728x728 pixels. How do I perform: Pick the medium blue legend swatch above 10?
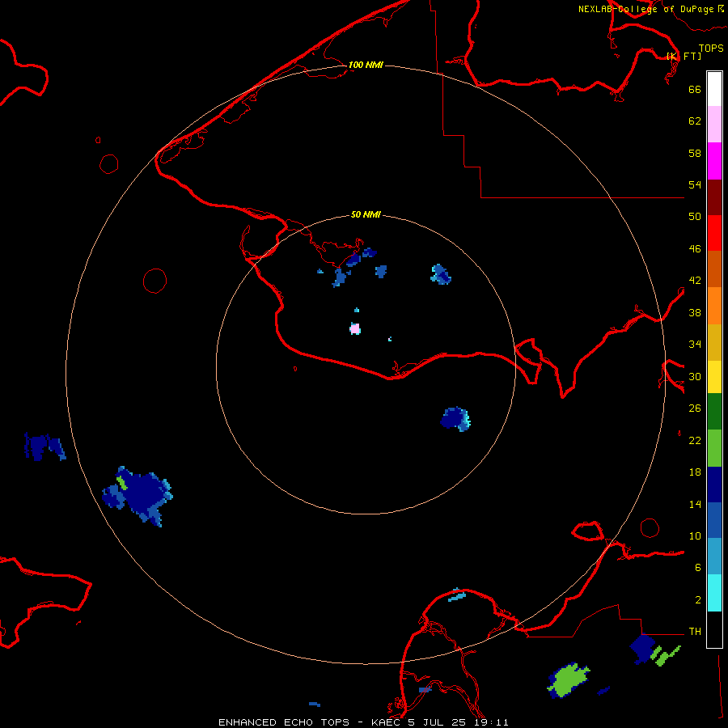714,520
